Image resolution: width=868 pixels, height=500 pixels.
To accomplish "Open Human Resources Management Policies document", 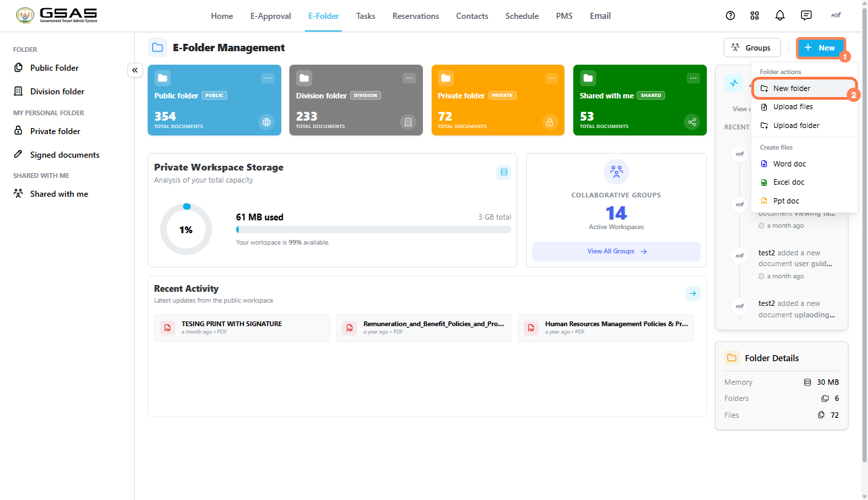I will [x=605, y=327].
